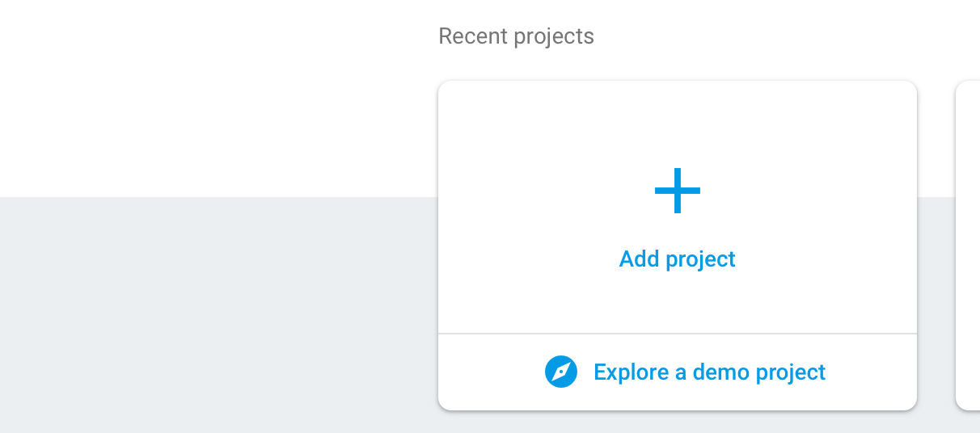
Task: Click blank space right of "Explore a demo project"
Action: click(x=873, y=372)
